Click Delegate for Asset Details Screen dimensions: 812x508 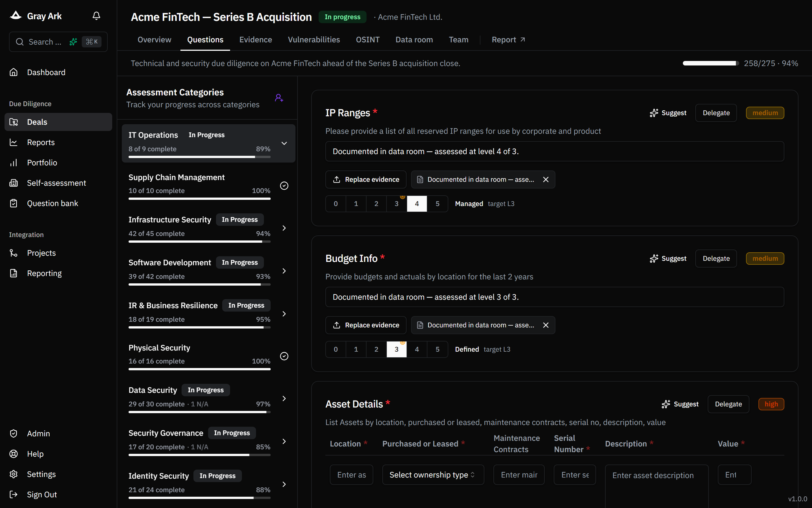pyautogui.click(x=728, y=404)
